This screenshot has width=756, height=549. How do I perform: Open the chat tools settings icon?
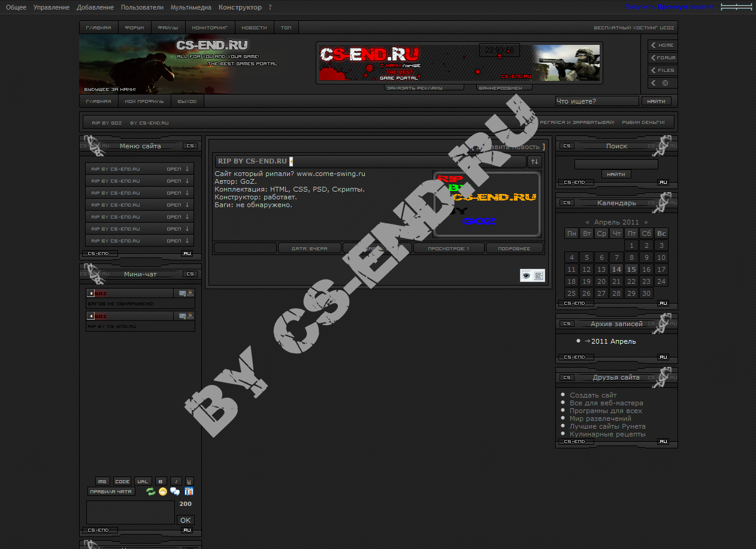click(189, 492)
